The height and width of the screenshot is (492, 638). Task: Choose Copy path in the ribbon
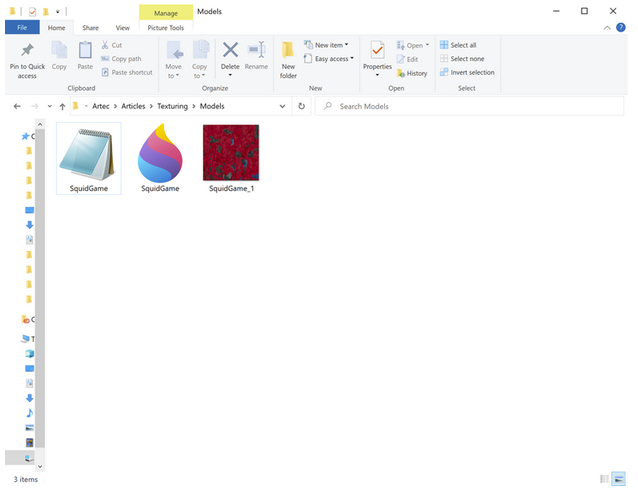[x=121, y=59]
